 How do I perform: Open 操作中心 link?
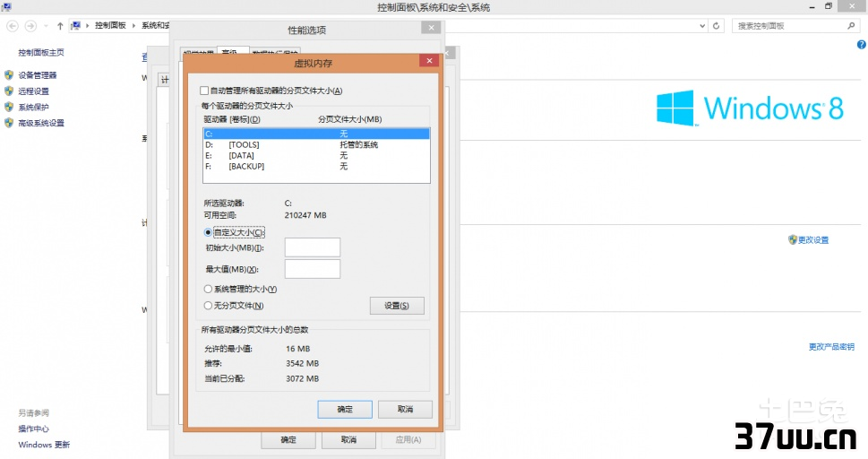[33, 429]
